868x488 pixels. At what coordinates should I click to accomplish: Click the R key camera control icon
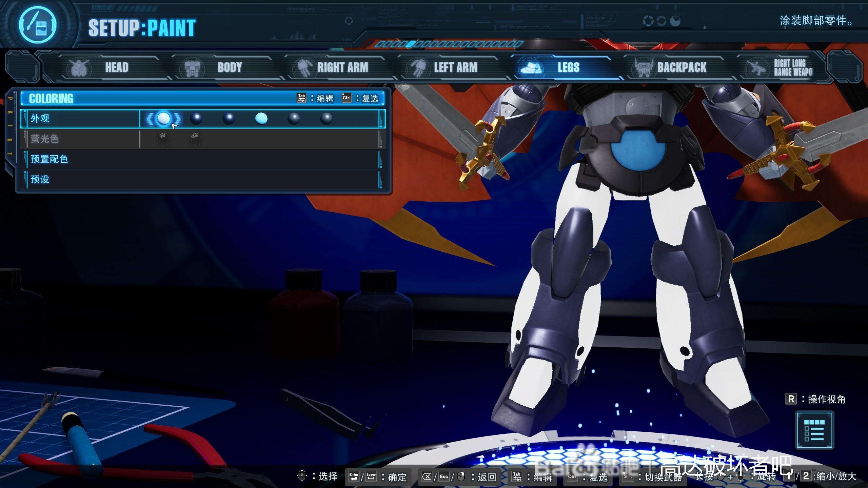(x=791, y=399)
